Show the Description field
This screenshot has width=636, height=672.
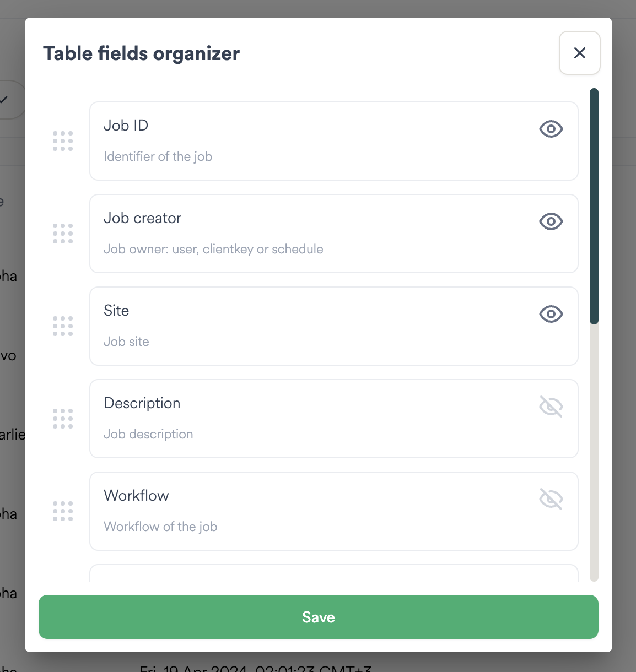pyautogui.click(x=551, y=407)
